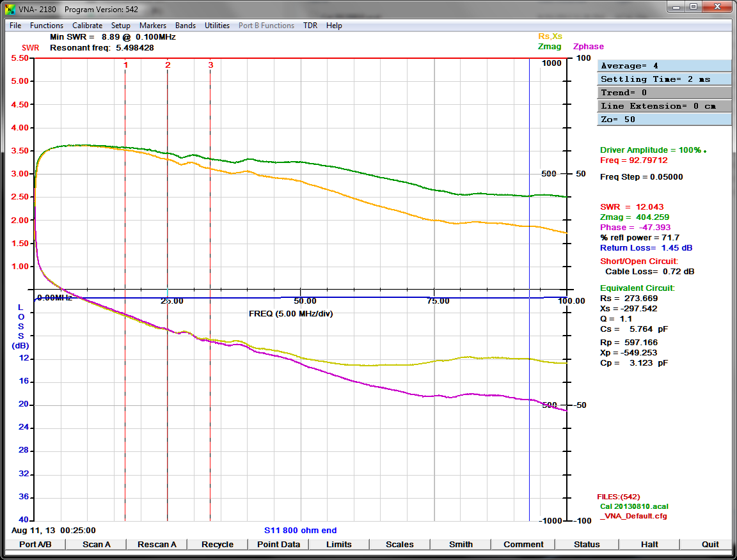Screen dimensions: 737x560
Task: Click the Zo= 50 impedance field
Action: pos(664,120)
